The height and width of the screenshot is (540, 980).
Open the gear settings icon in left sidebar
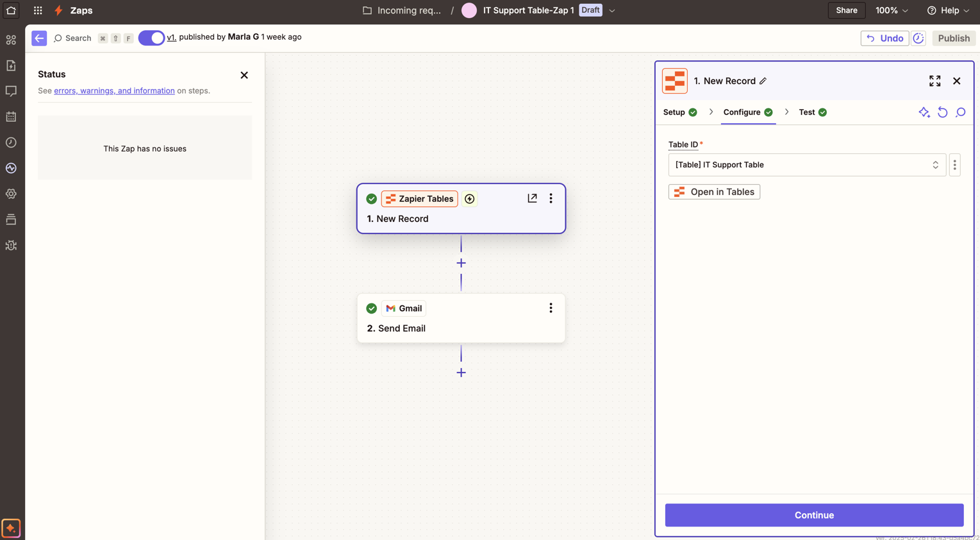(10, 194)
